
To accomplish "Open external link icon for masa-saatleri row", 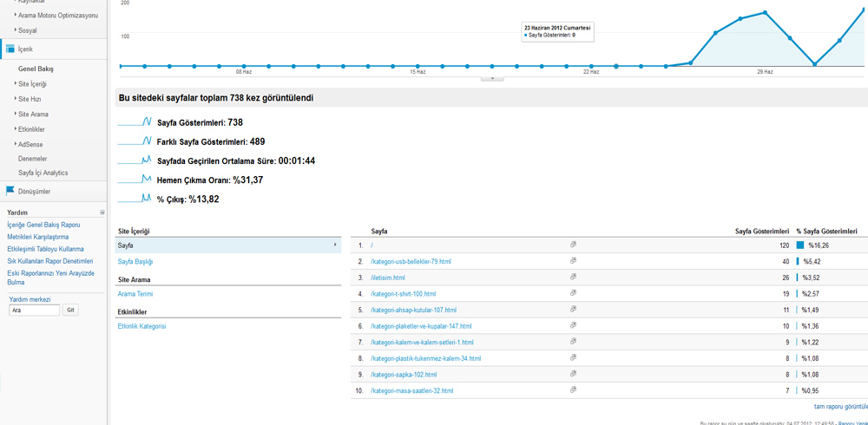I will click(573, 390).
